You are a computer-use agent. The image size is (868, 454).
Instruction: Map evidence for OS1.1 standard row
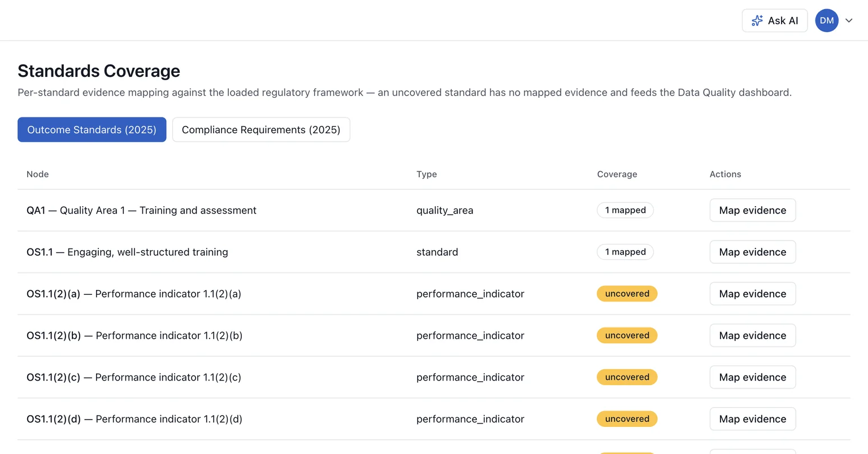click(x=753, y=252)
